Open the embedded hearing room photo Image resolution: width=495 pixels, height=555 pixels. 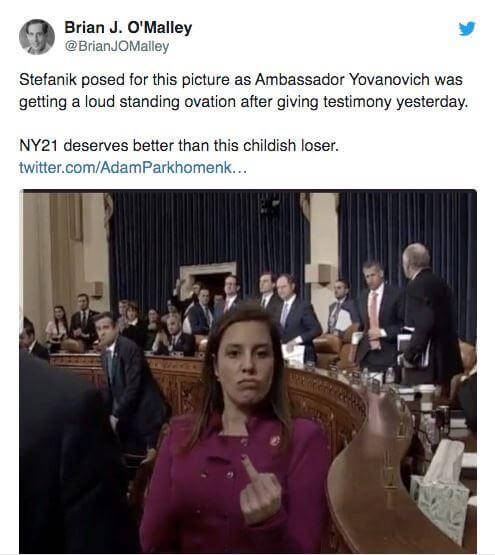pos(248,371)
